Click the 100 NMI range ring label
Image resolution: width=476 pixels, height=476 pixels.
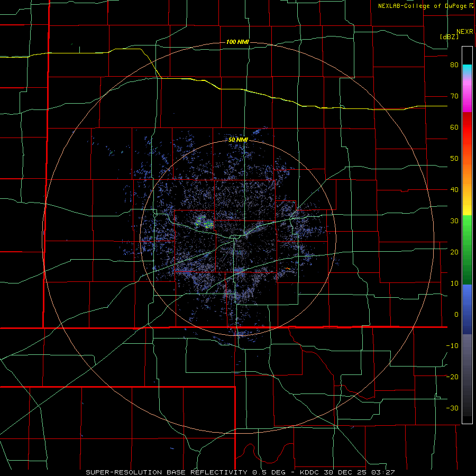[237, 42]
